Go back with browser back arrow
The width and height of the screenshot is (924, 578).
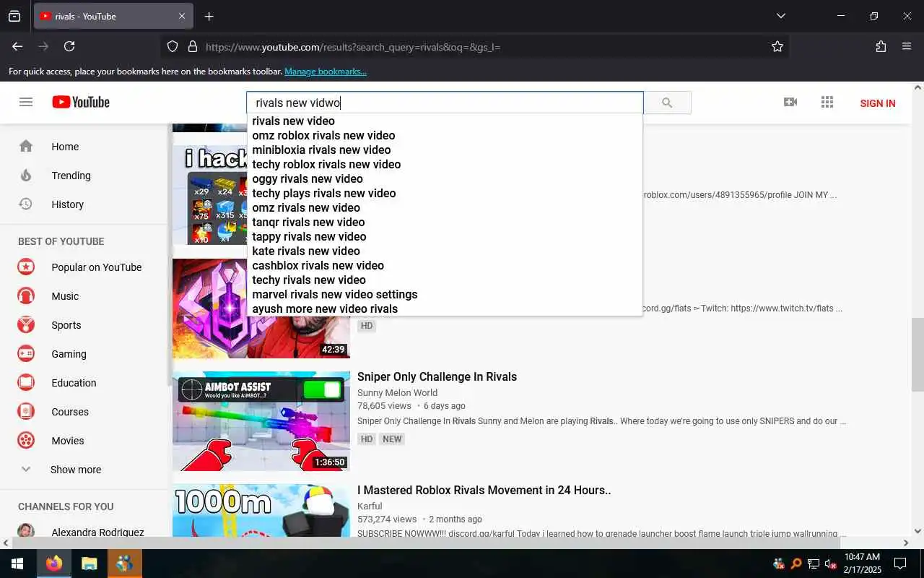[17, 46]
